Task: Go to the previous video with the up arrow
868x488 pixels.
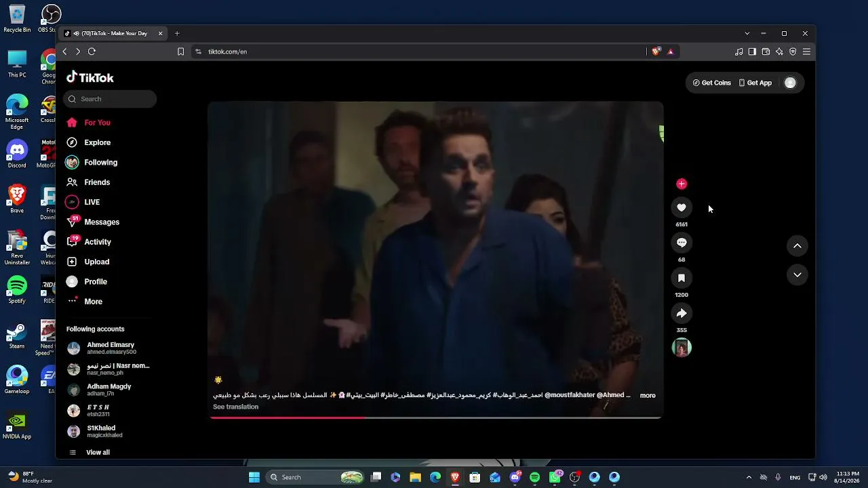Action: pos(797,246)
